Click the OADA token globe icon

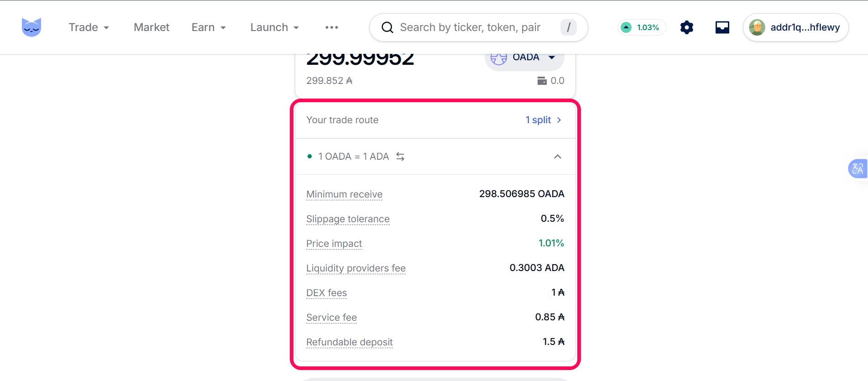(499, 57)
